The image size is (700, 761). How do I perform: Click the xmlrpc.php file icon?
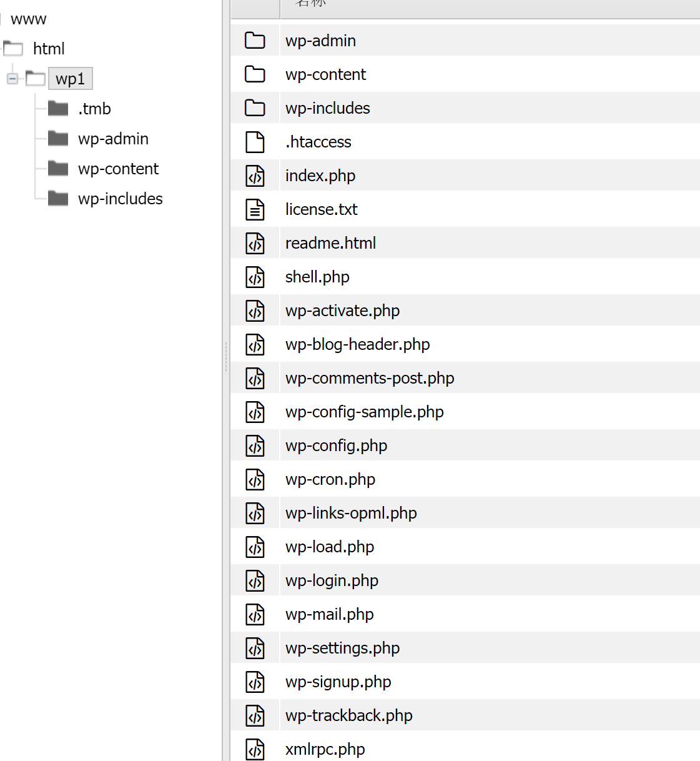pyautogui.click(x=255, y=749)
